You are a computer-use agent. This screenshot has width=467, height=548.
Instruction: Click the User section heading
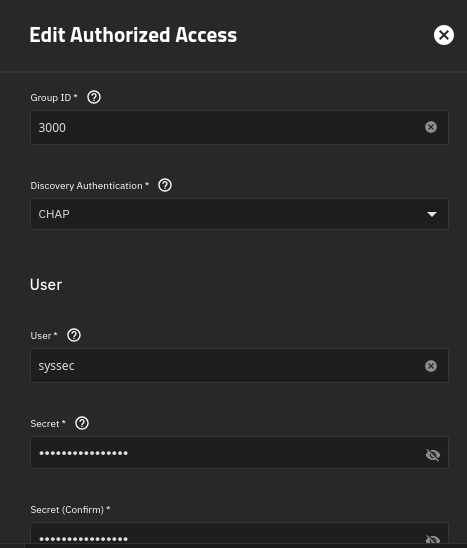(46, 284)
